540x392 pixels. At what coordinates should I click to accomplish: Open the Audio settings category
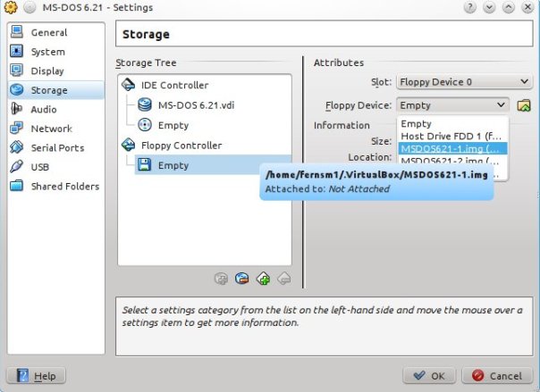point(55,109)
